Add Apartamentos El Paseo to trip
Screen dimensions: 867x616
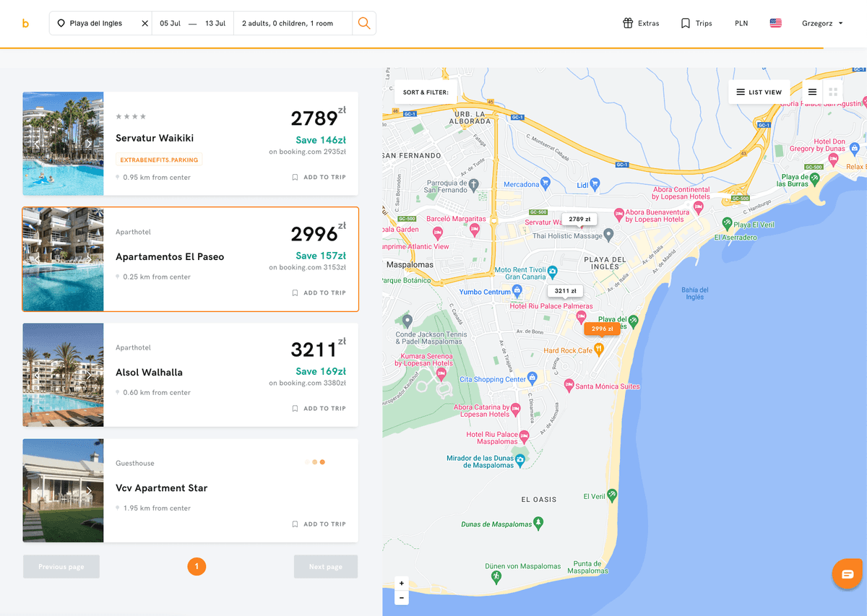point(319,292)
